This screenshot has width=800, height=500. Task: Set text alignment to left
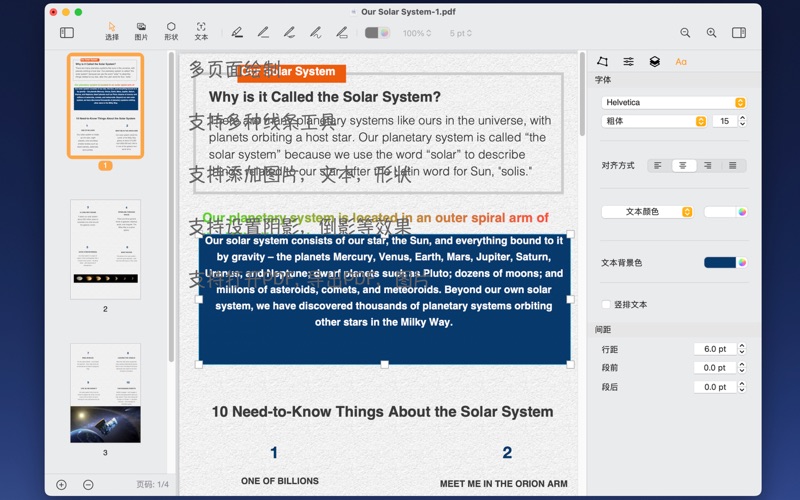(658, 165)
